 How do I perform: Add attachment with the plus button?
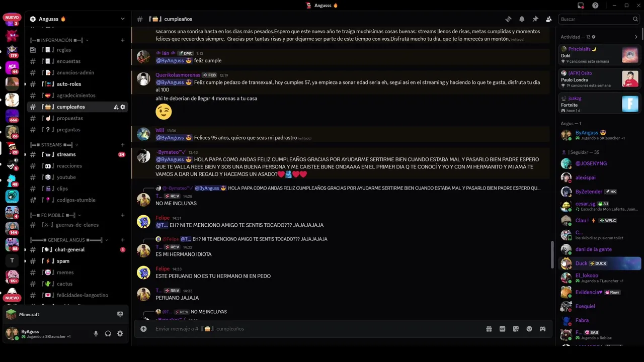(143, 329)
